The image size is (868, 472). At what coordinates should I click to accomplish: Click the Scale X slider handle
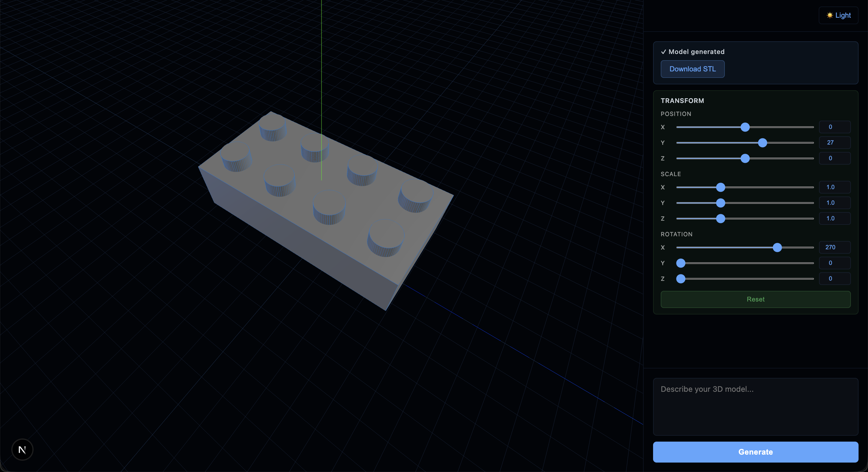[x=720, y=188]
